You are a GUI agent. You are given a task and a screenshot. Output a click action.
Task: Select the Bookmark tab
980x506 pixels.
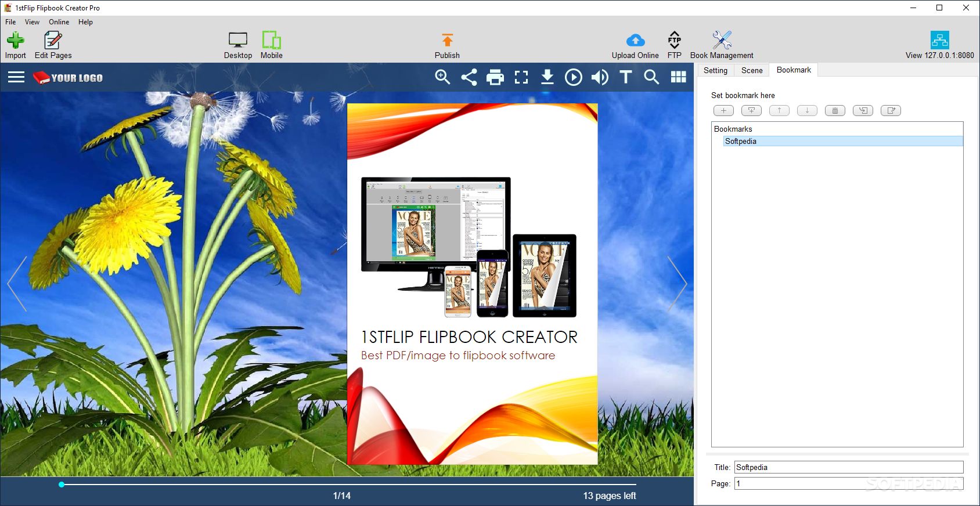point(794,70)
